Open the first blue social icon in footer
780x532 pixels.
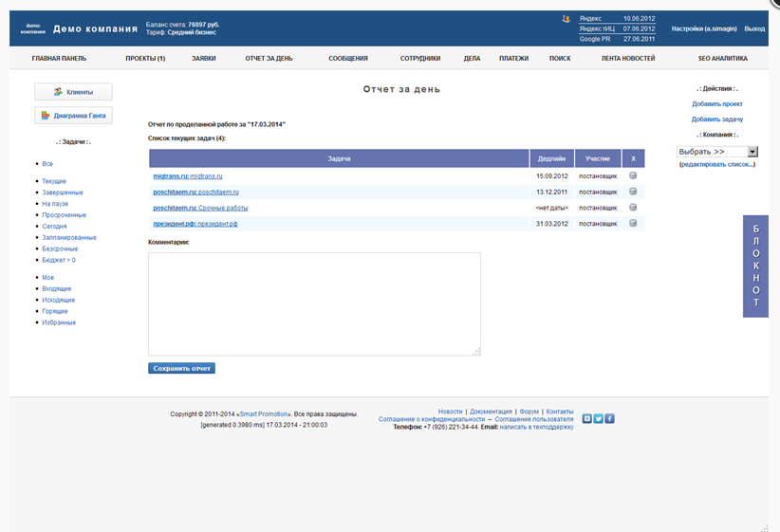coord(587,418)
